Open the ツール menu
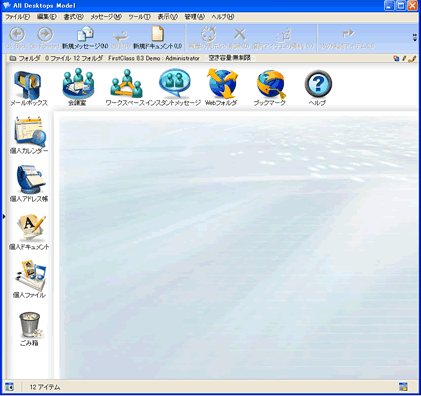The image size is (421, 396). 139,17
